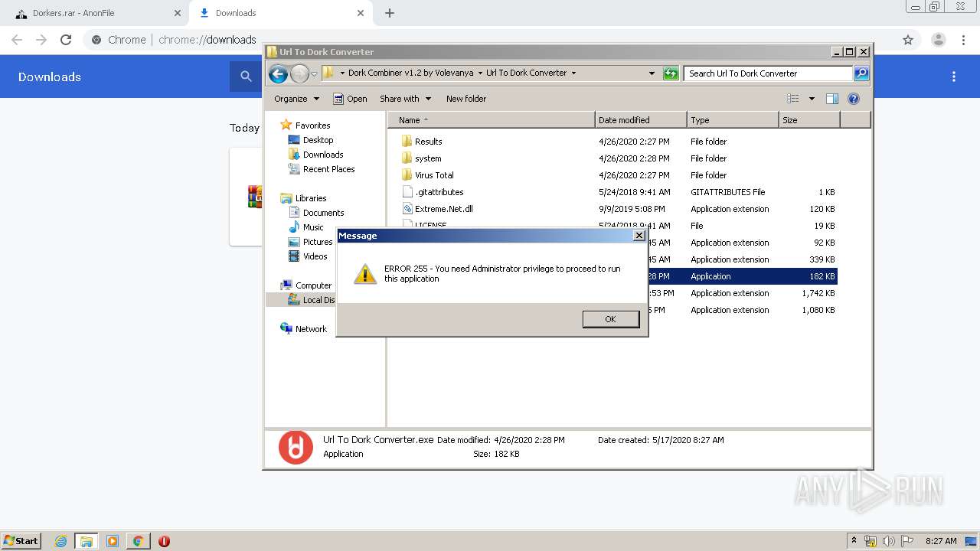Open Windows Explorer taskbar icon
The height and width of the screenshot is (551, 980).
(87, 541)
